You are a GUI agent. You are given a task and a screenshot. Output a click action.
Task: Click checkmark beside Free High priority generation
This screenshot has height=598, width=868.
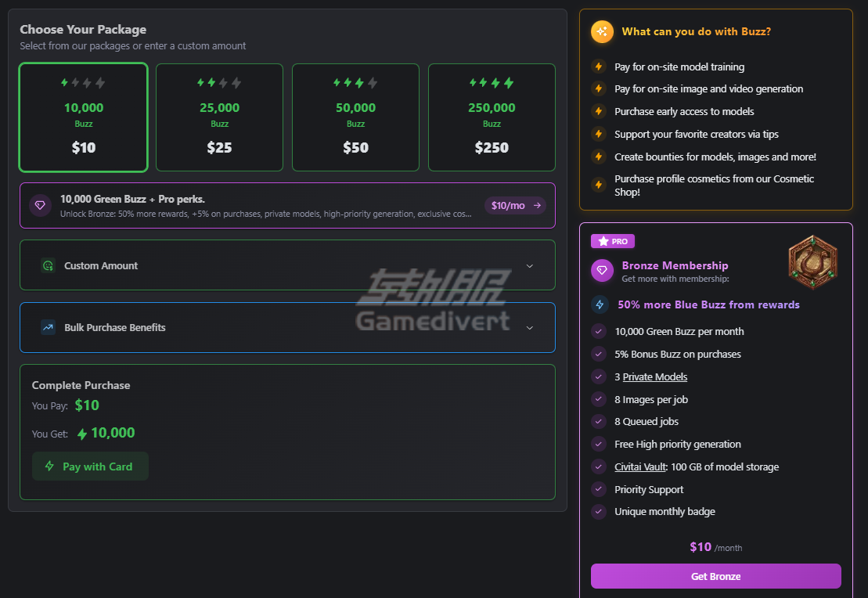pyautogui.click(x=599, y=444)
